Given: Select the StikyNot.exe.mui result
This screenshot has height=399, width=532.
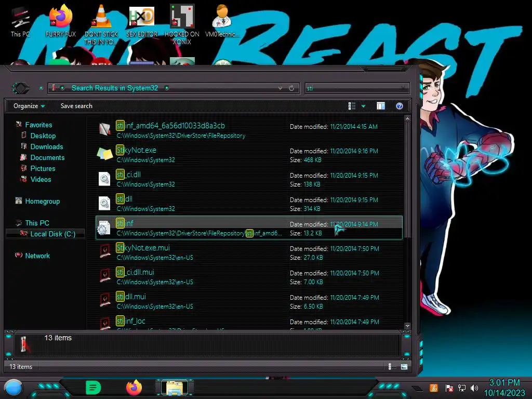Looking at the screenshot, I should pyautogui.click(x=249, y=252).
